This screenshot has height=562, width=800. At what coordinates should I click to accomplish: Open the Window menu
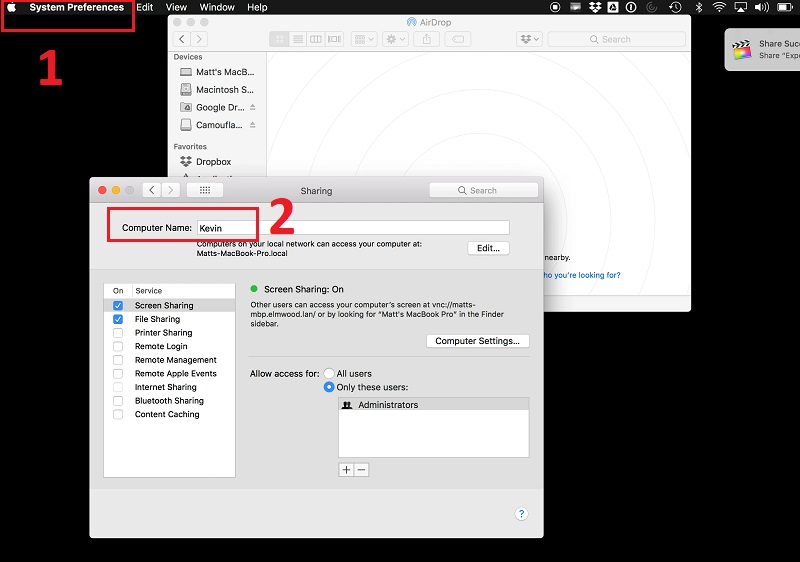click(217, 7)
